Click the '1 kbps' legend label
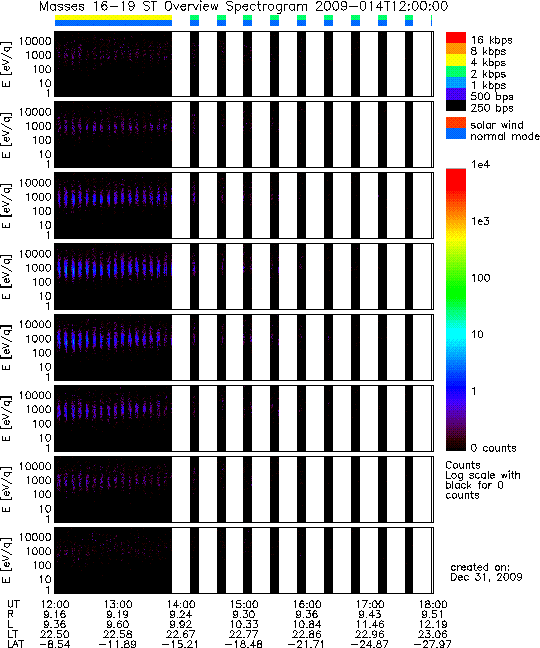The width and height of the screenshot is (540, 648). coord(488,85)
